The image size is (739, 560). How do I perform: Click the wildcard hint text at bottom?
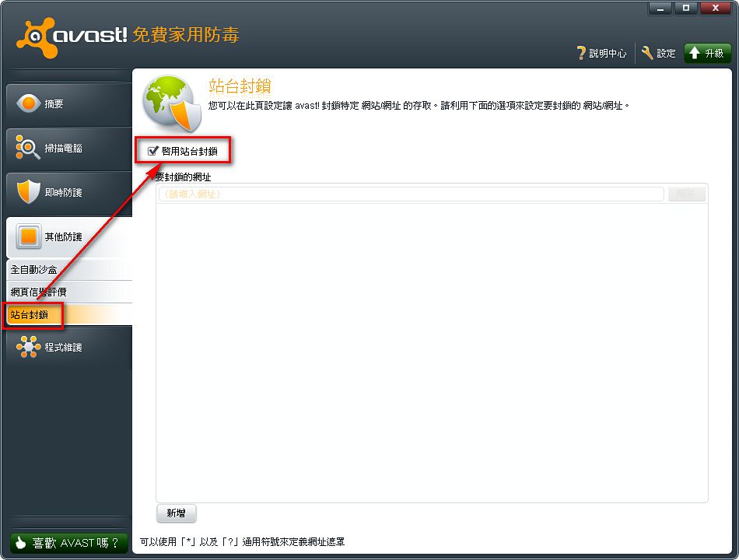[242, 542]
